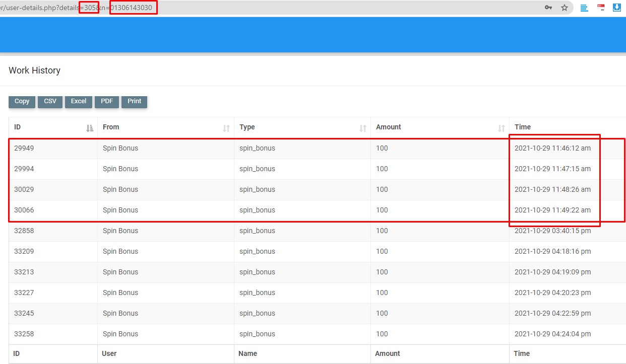The height and width of the screenshot is (364, 626).
Task: Sort by Amount column arrows
Action: pyautogui.click(x=502, y=128)
